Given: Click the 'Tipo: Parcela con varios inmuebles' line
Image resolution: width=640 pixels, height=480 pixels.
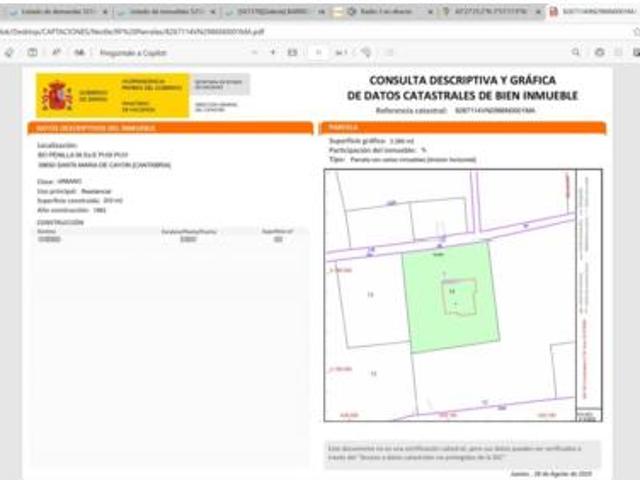Looking at the screenshot, I should point(402,160).
